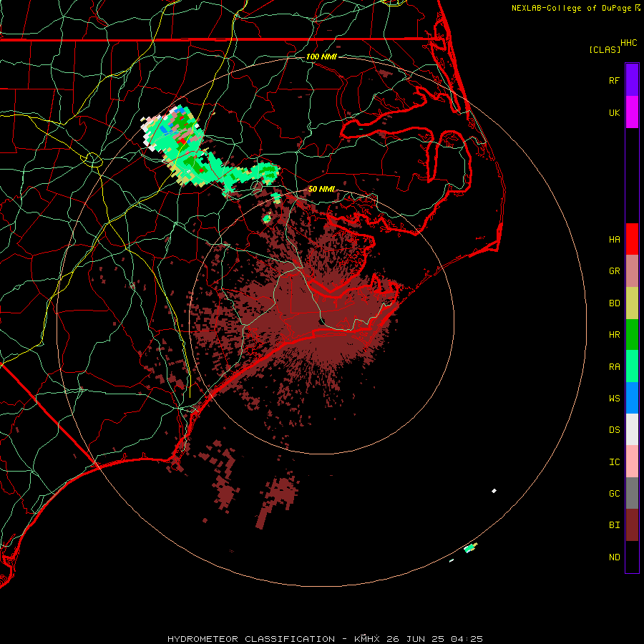Click the WS blue legend swatch

coord(632,398)
